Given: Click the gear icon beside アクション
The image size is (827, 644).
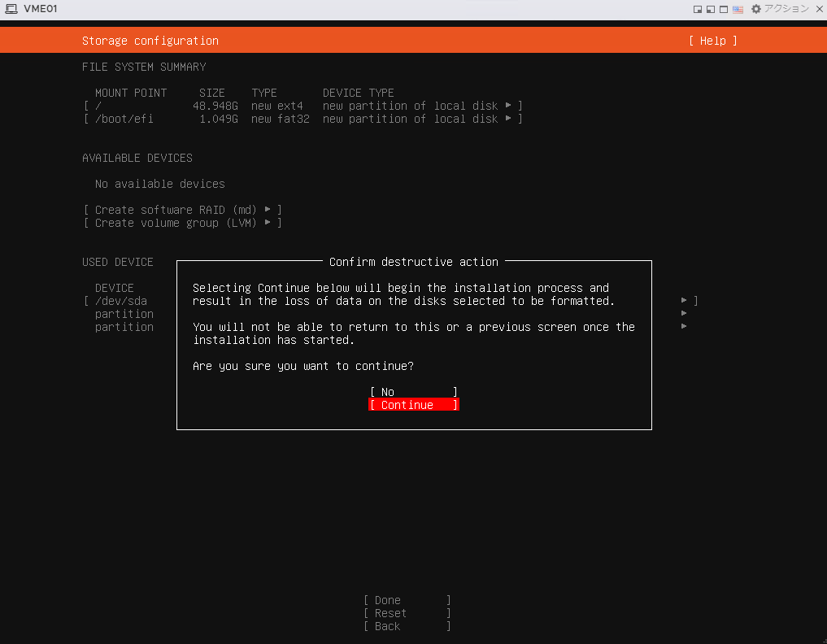Looking at the screenshot, I should click(x=755, y=9).
